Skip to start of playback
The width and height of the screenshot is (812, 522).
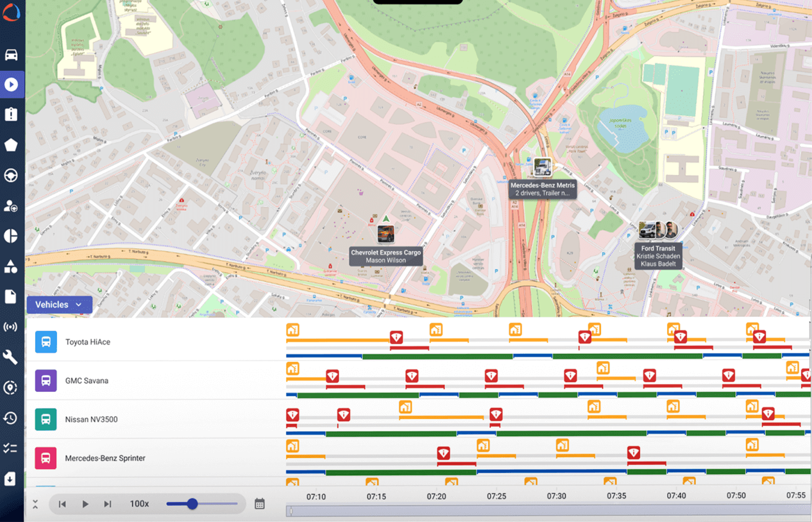pyautogui.click(x=62, y=504)
